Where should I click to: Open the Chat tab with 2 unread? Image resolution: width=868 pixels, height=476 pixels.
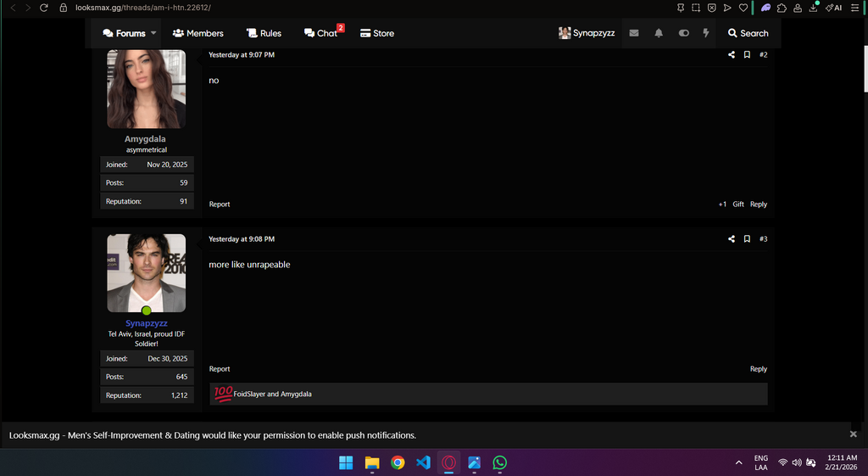(x=322, y=33)
